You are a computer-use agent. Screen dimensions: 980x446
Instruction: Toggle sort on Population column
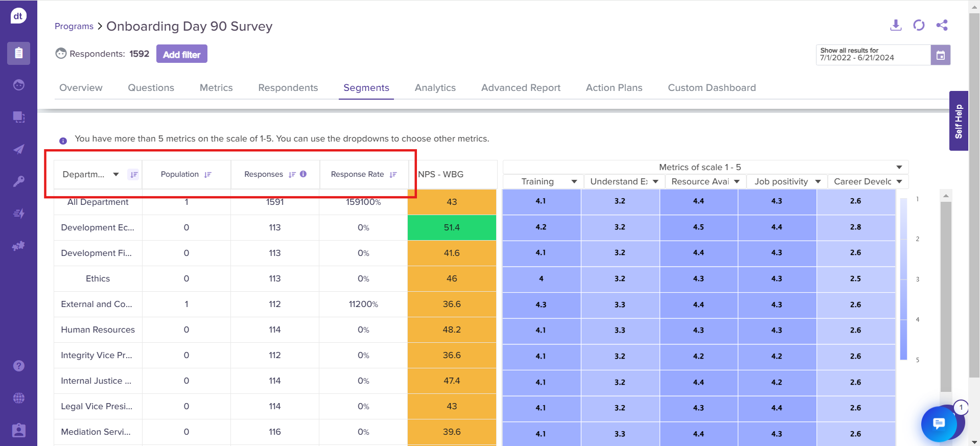click(208, 175)
